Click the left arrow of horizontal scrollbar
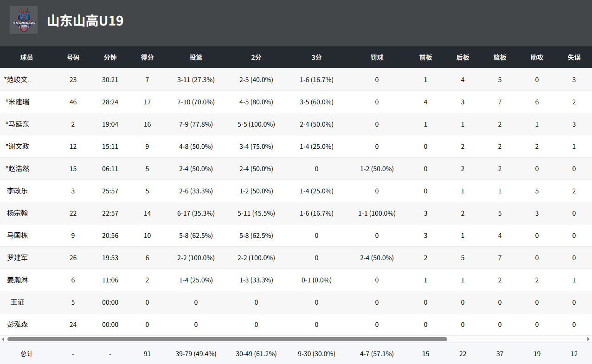The width and height of the screenshot is (592, 364). coord(3,339)
